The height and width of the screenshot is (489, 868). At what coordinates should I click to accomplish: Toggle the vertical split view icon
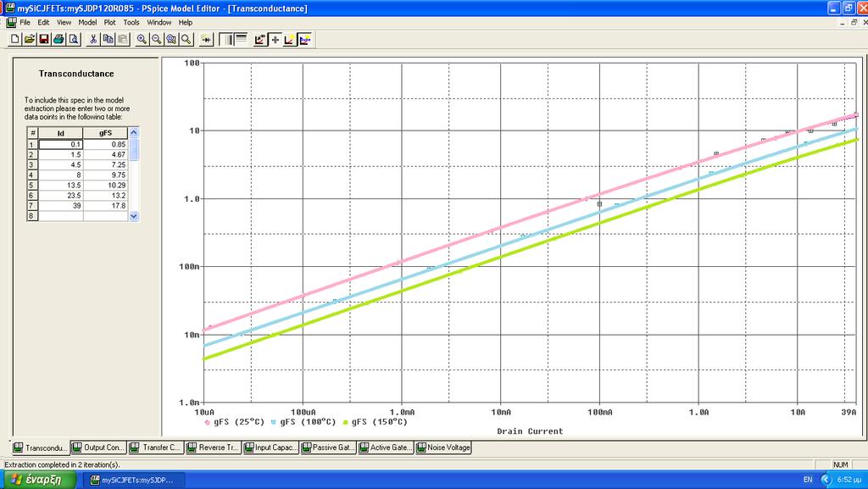point(226,39)
